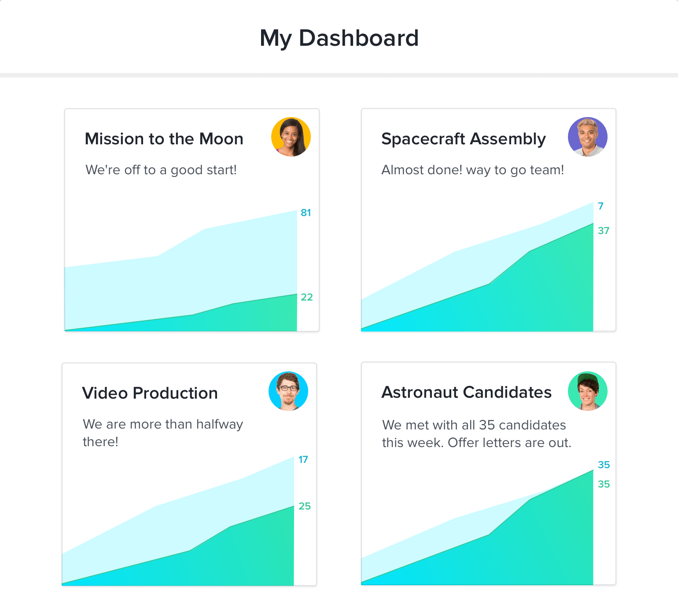Click the Mission to the Moon owner avatar
Viewport: 678px width, 616px height.
click(291, 137)
